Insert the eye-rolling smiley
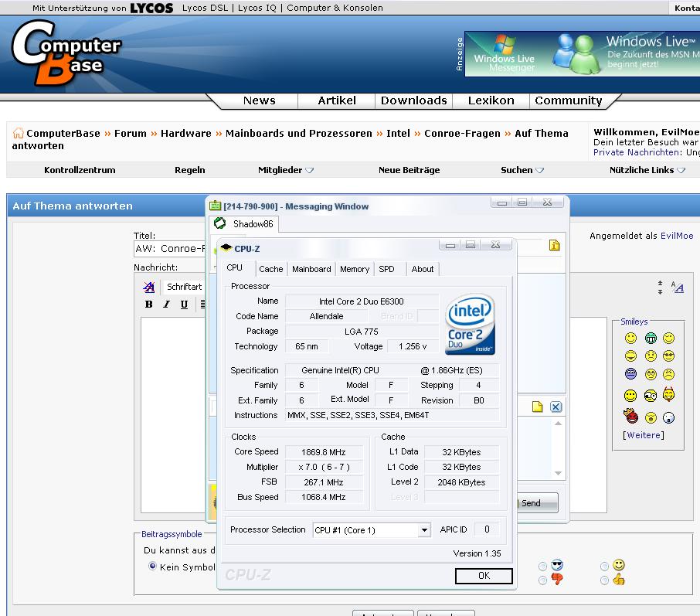Screen dimensions: 700x616 coord(651,374)
